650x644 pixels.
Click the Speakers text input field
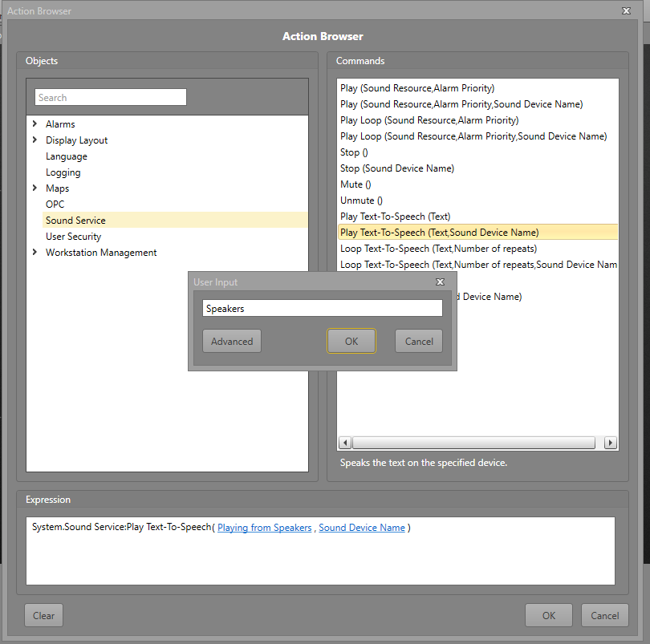pos(322,308)
